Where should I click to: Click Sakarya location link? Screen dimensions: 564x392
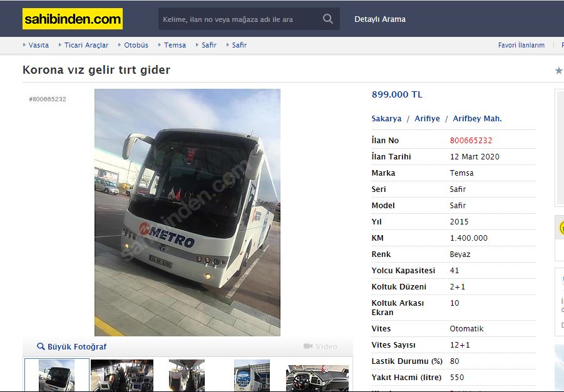coord(386,119)
